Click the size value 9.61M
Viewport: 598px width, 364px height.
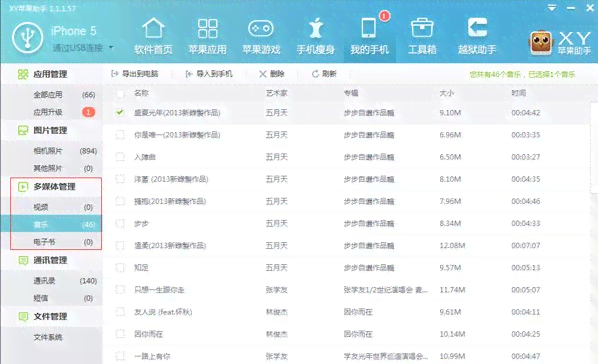(450, 312)
